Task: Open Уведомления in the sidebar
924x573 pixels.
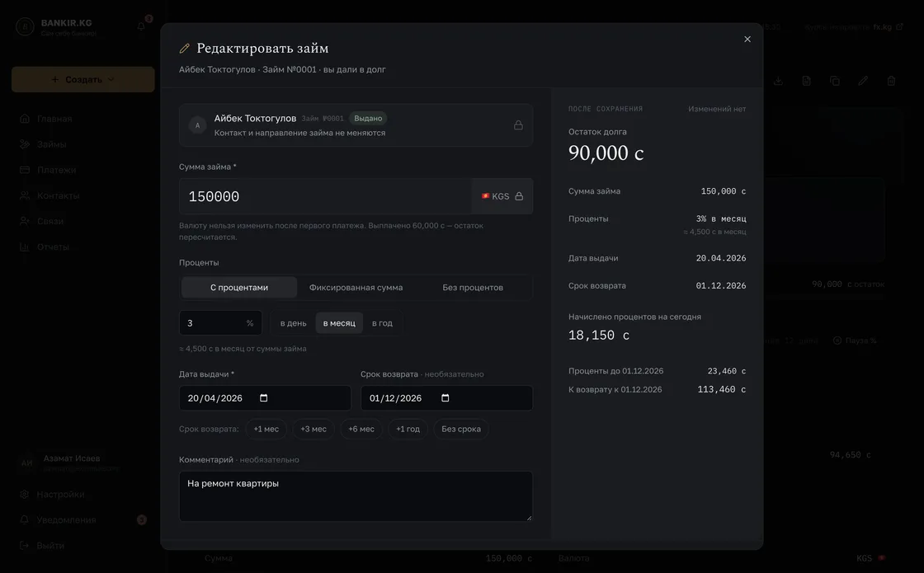Action: [83, 520]
